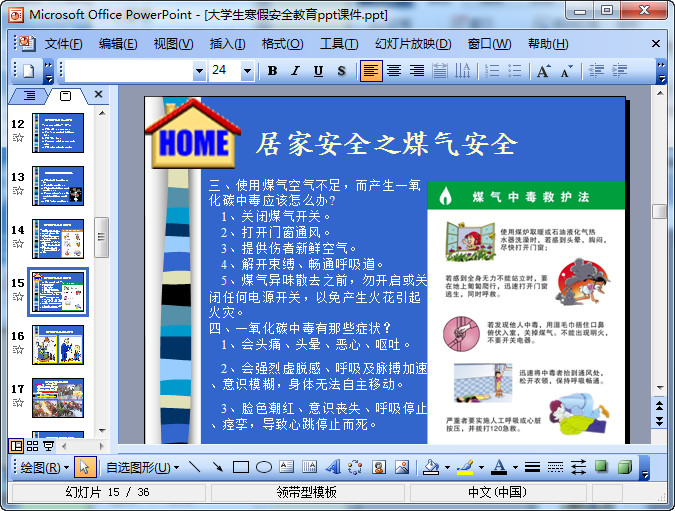
Task: Toggle italic text style
Action: tap(295, 71)
